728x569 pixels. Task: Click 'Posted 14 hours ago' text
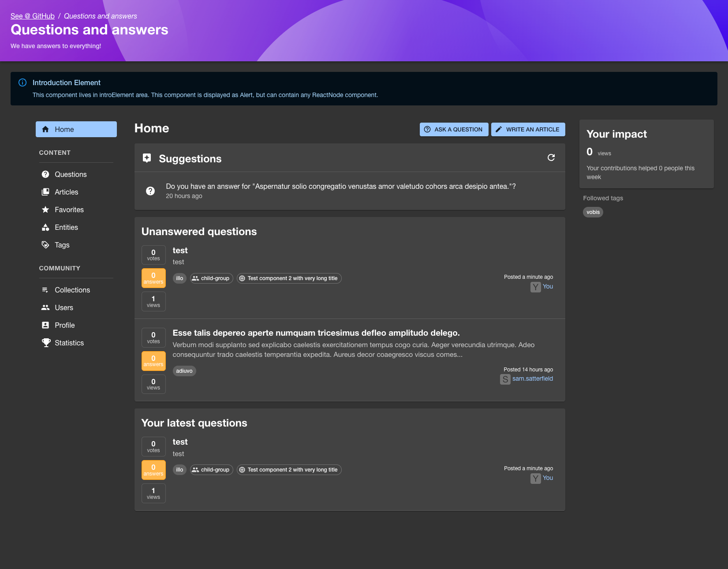click(x=528, y=370)
